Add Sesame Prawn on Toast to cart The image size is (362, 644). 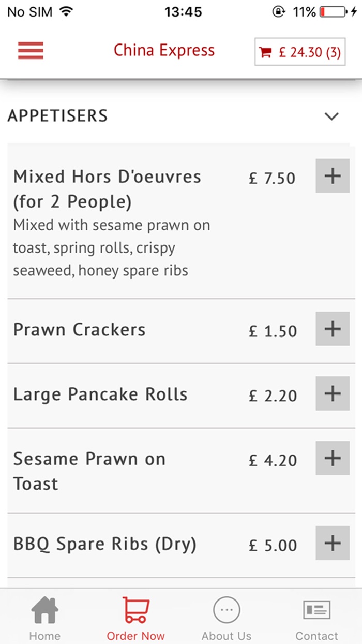tap(333, 458)
